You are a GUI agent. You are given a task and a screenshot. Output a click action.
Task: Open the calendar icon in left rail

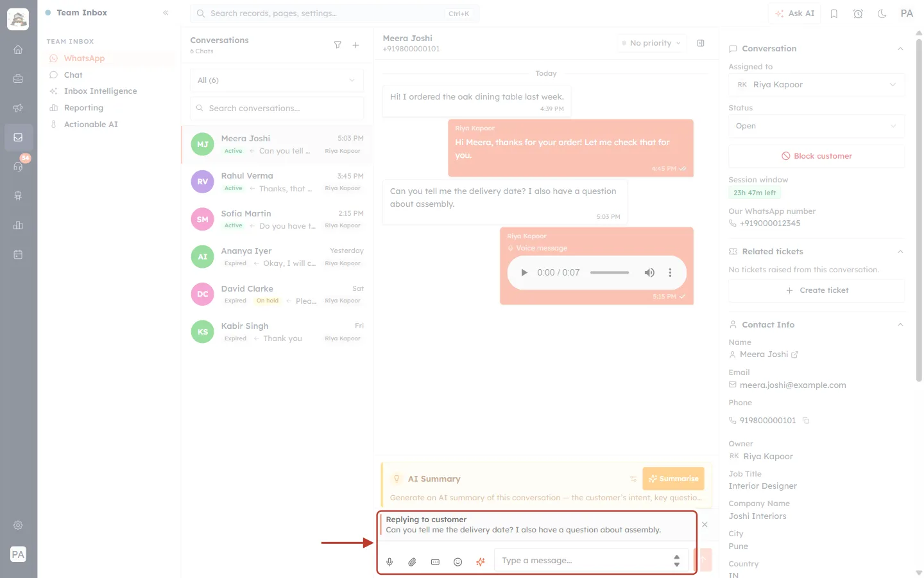(18, 254)
